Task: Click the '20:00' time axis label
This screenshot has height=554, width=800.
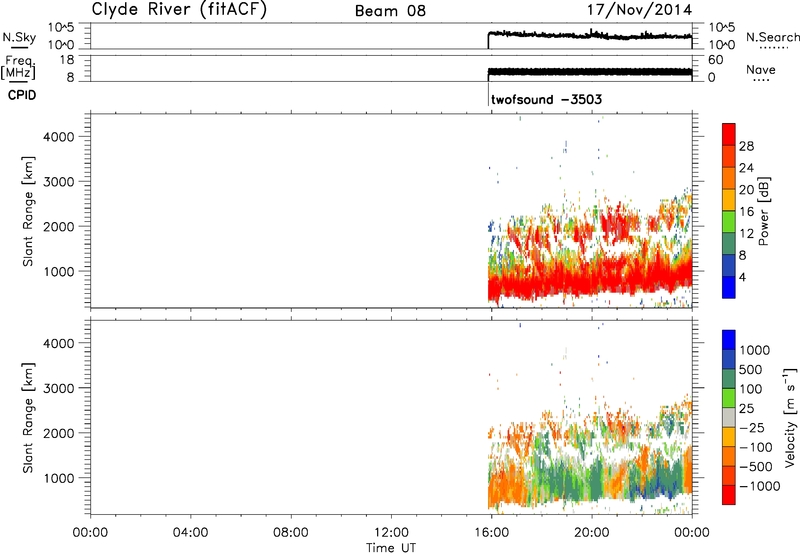Action: [x=592, y=533]
